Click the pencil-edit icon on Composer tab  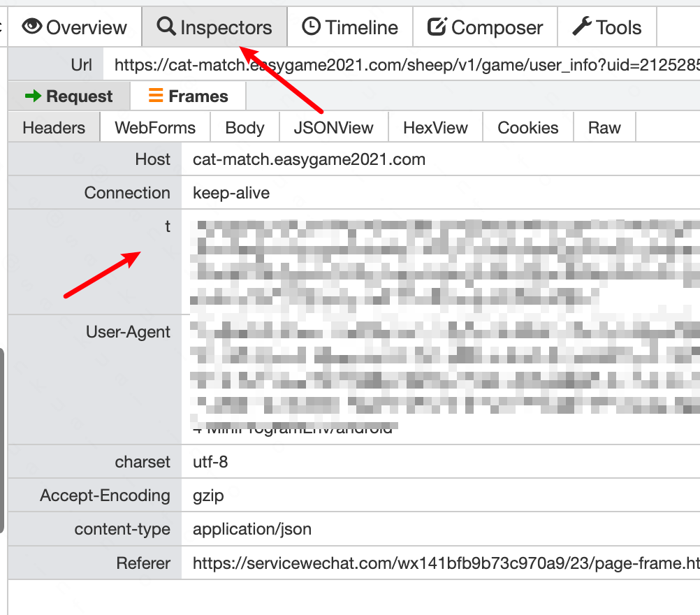click(437, 27)
